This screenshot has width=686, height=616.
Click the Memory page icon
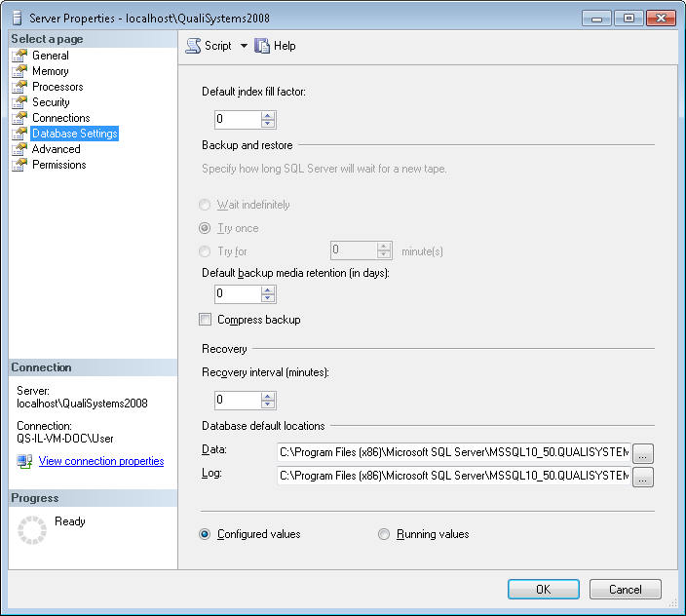(19, 71)
